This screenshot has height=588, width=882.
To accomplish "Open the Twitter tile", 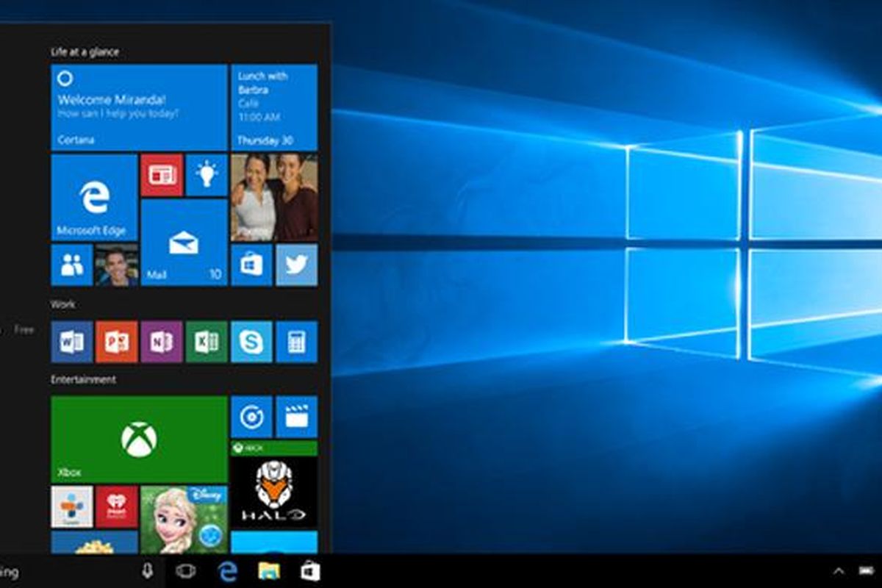I will coord(296,265).
